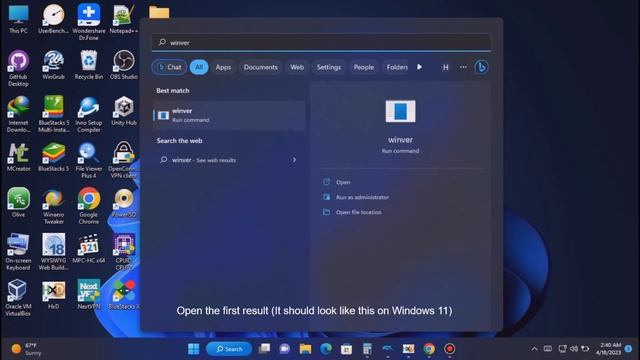Select the Documents search filter tab
Screen dimensions: 640x360
pyautogui.click(x=260, y=67)
